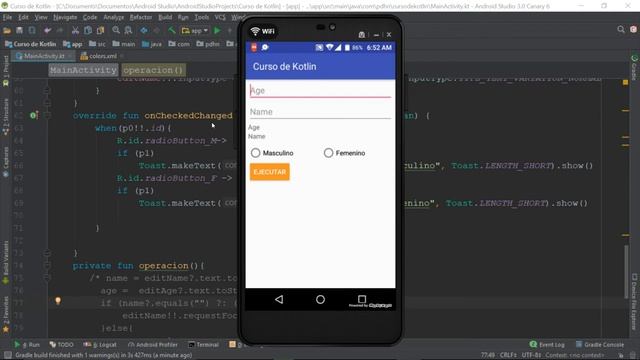Click the Make Project hammer icon
The width and height of the screenshot is (640, 360).
(x=172, y=31)
